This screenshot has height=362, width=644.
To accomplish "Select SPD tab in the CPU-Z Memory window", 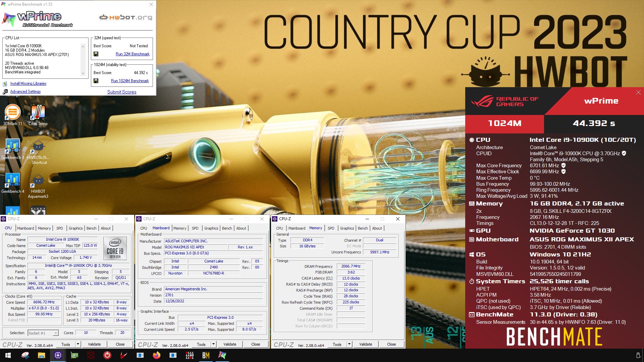I will (x=331, y=228).
